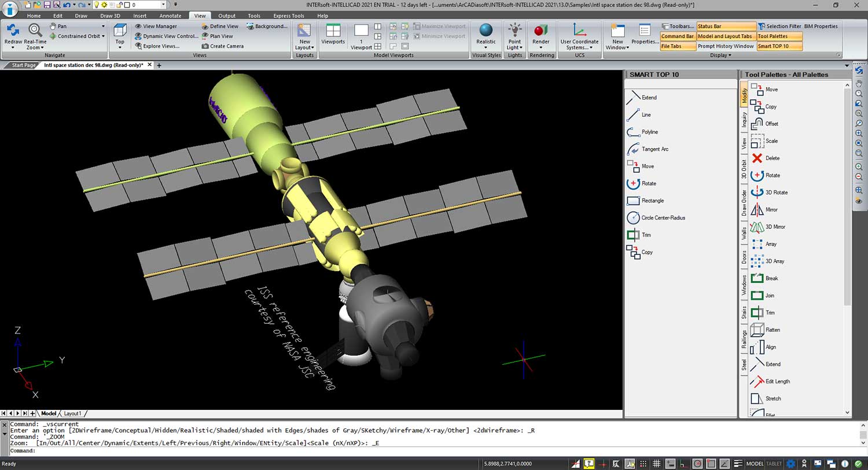Click the Create Camera icon
Viewport: 868px width, 470px height.
coord(222,46)
